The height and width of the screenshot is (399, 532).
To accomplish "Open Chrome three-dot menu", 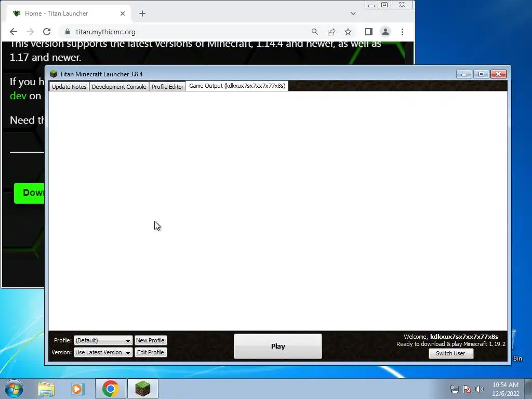I will click(x=403, y=32).
